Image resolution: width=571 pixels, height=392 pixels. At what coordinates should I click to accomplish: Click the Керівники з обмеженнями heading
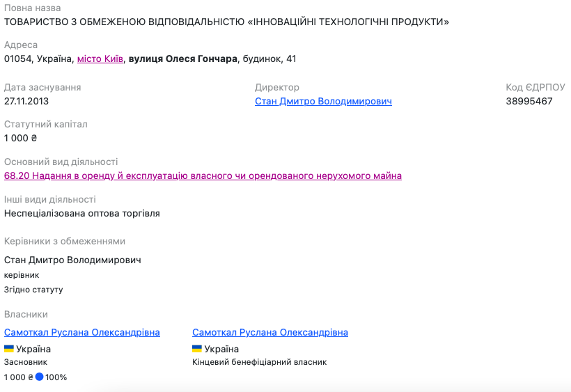pyautogui.click(x=65, y=242)
